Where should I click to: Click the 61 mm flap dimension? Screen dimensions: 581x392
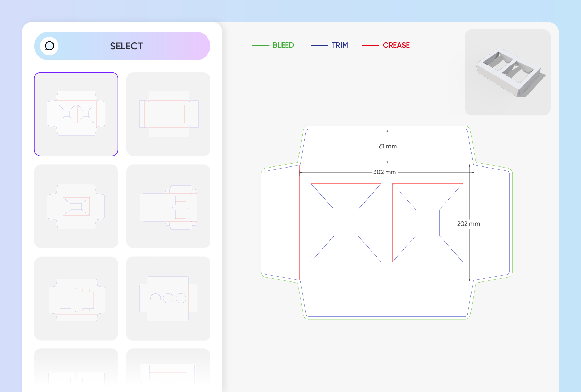tap(388, 146)
